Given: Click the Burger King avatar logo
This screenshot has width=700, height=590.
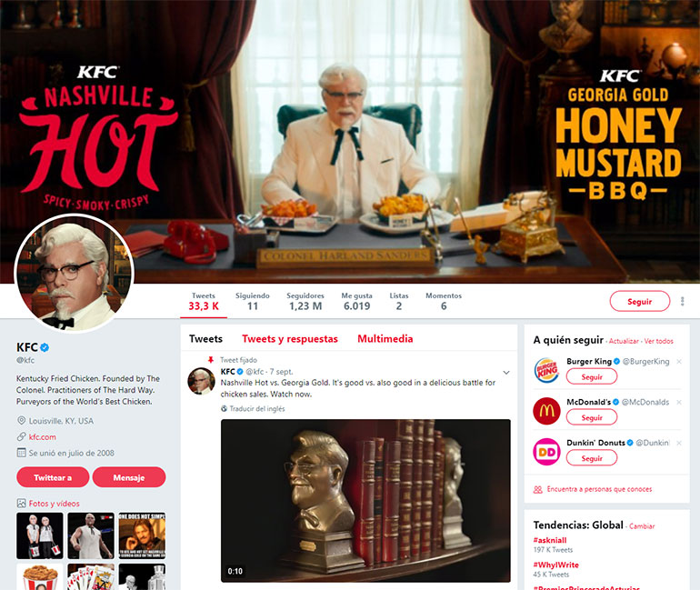Looking at the screenshot, I should (x=546, y=370).
